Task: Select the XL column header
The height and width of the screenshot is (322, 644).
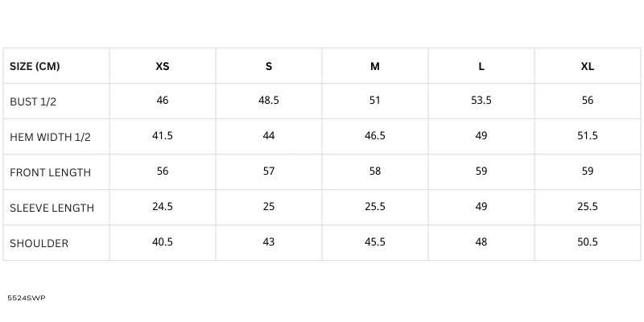Action: [588, 66]
